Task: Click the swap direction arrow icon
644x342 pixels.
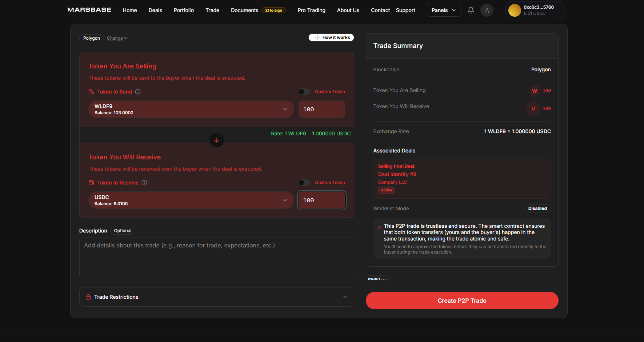Action: 216,140
